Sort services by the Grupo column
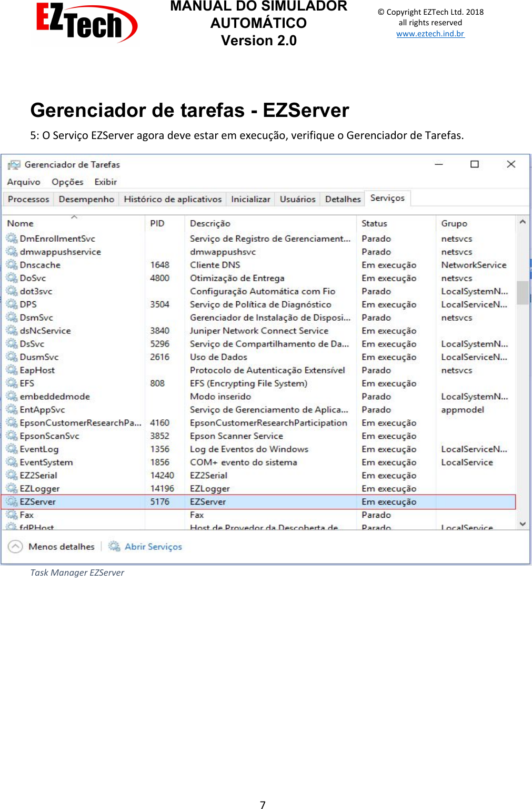The image size is (532, 809). [x=476, y=223]
